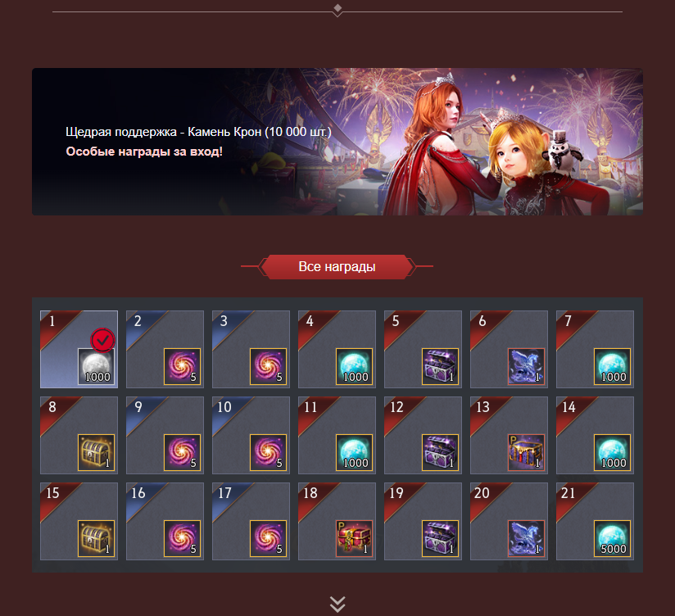
Task: Open the purple treasure chest on day 5
Action: [x=441, y=366]
